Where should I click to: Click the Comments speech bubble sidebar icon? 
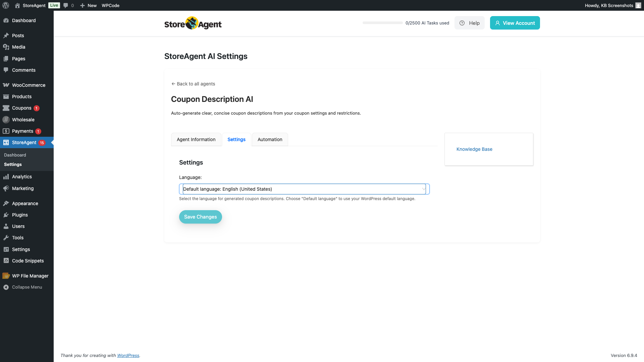6,70
